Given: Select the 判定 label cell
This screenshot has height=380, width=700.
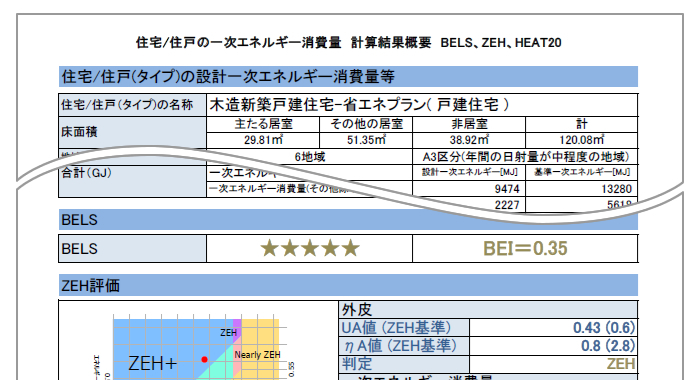Looking at the screenshot, I should (404, 363).
